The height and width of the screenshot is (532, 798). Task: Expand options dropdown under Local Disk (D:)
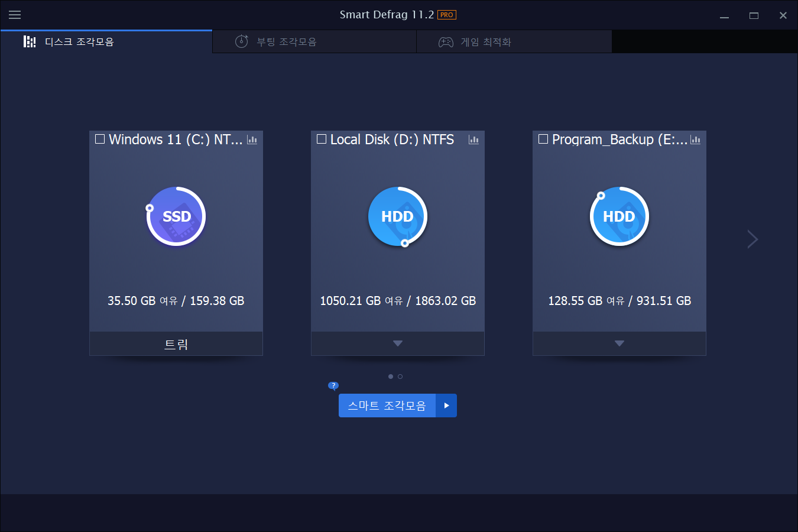coord(398,343)
